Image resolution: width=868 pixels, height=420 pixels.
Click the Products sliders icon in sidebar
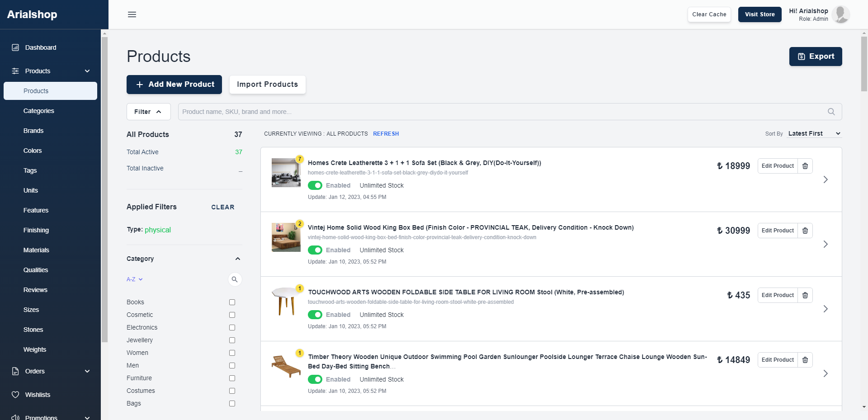[15, 71]
